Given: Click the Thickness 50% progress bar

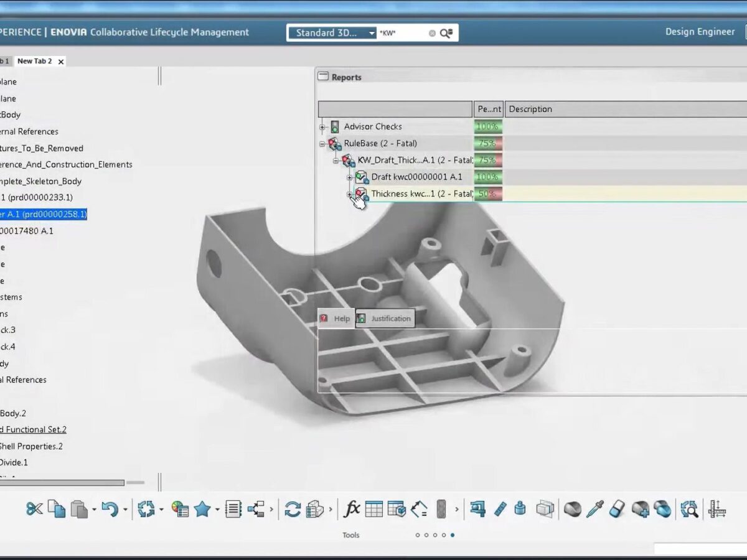Looking at the screenshot, I should [488, 194].
